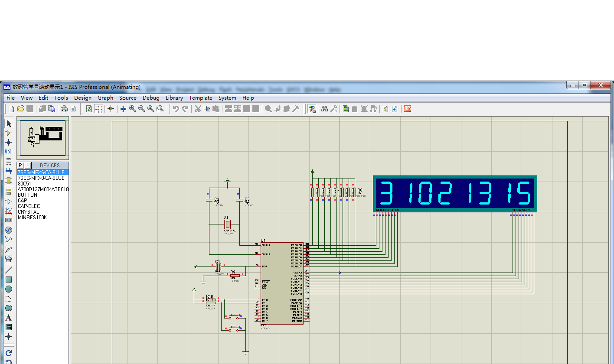Open the Virtual Instruments mode
This screenshot has width=614, height=364.
tap(9, 259)
